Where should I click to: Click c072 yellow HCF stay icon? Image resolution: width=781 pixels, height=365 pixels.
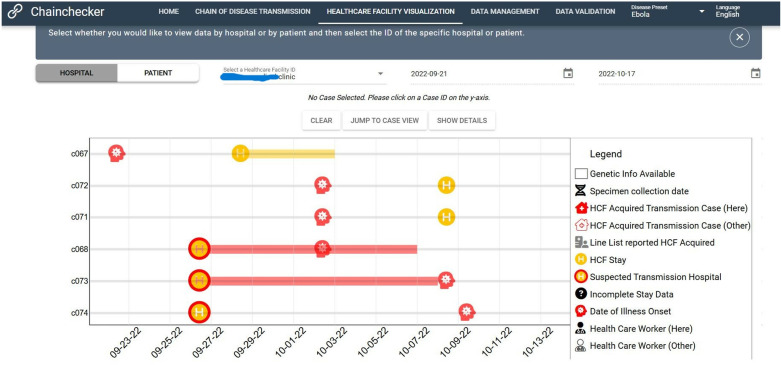(x=446, y=185)
